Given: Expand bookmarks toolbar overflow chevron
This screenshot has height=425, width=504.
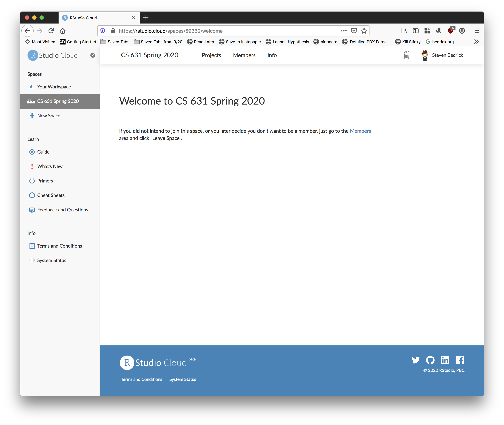Looking at the screenshot, I should click(x=476, y=42).
